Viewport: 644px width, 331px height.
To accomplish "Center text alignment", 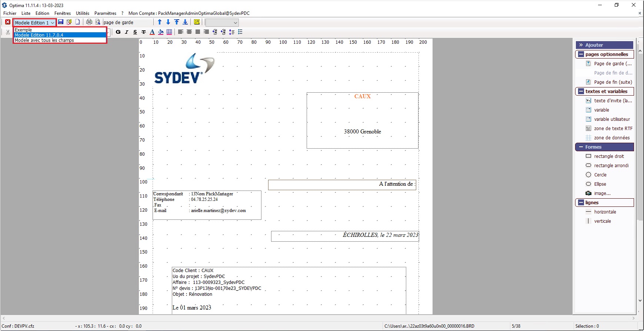I will point(189,32).
